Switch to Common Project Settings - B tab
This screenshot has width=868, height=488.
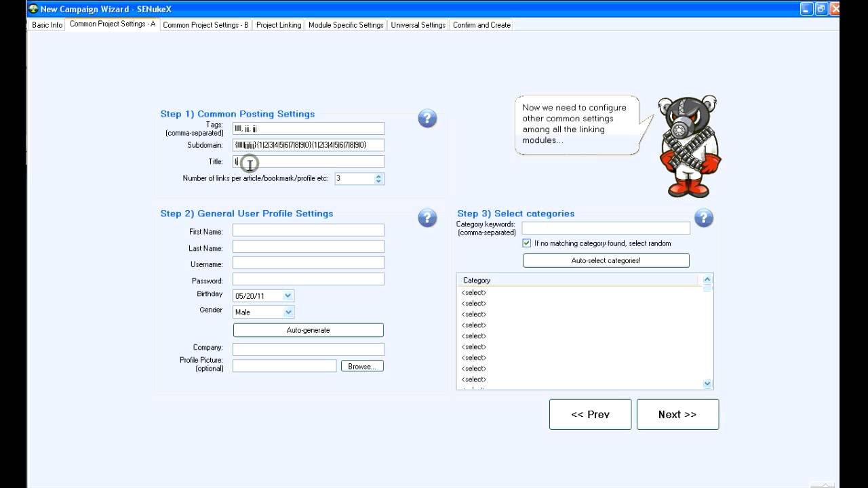click(x=205, y=25)
